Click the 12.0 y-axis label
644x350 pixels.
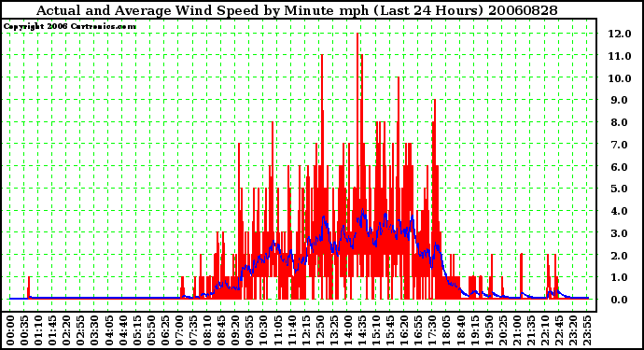(x=620, y=34)
